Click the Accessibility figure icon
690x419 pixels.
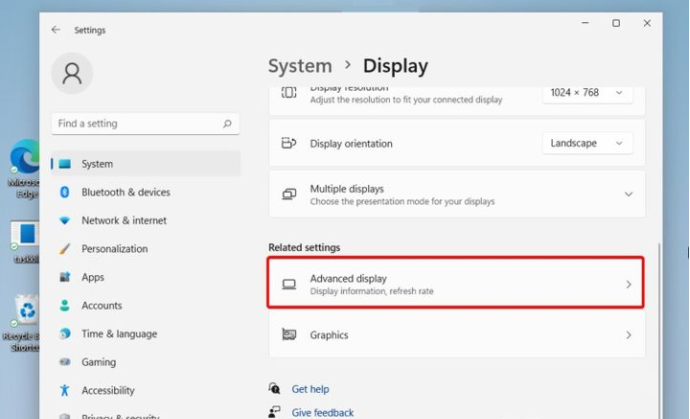coord(65,390)
